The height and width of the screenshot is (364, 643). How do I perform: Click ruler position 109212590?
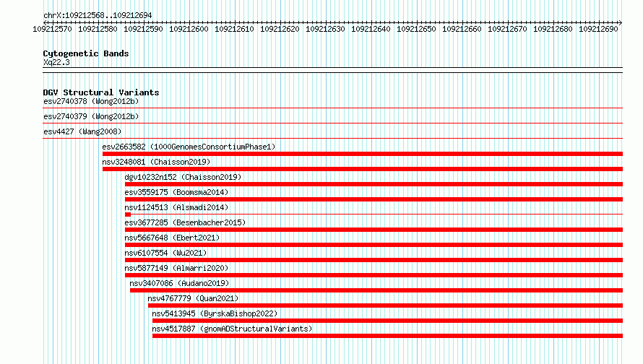tap(143, 29)
